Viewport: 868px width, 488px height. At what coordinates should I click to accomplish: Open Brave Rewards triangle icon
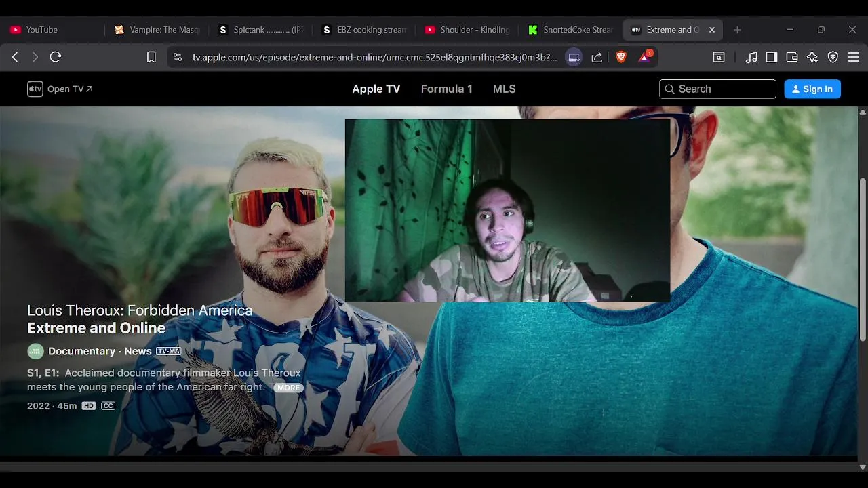tap(645, 57)
